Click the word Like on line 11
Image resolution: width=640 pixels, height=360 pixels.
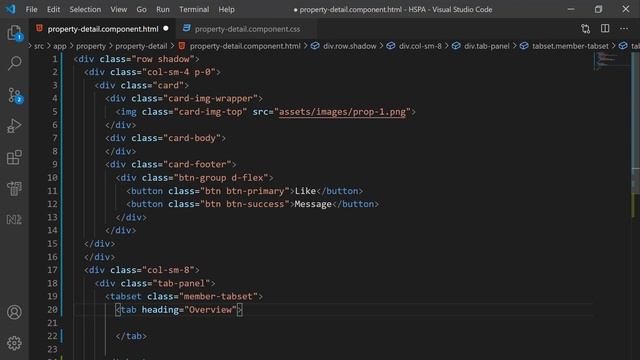click(x=305, y=191)
